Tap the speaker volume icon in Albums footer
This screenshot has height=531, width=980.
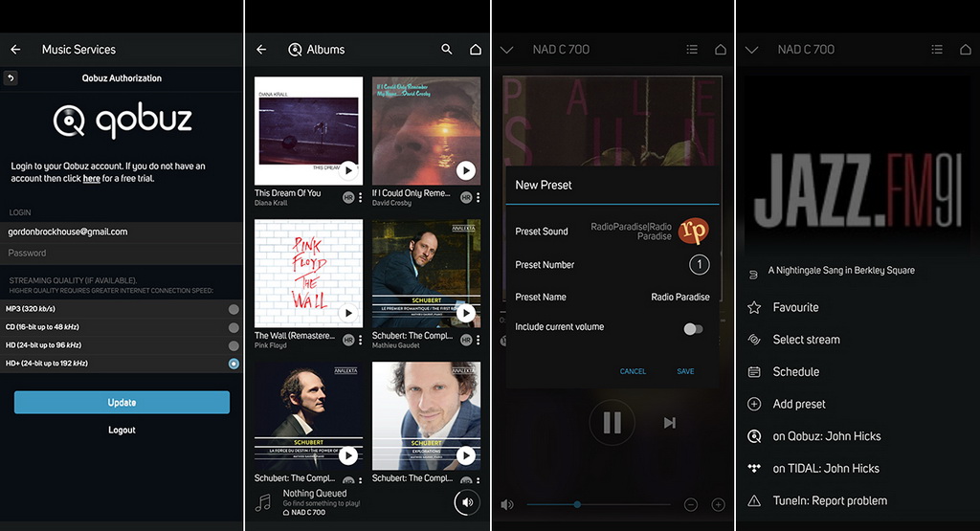tap(466, 501)
